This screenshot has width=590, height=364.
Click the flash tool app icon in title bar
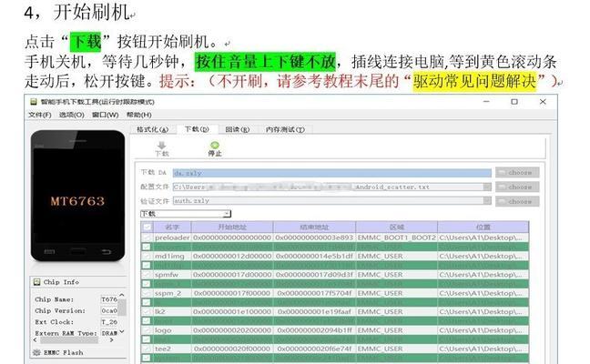[x=34, y=102]
